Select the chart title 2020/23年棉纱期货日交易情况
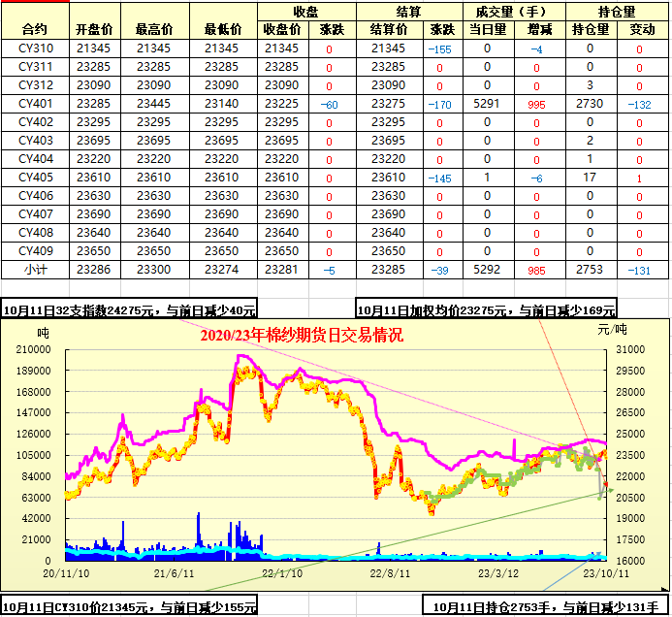672x617 pixels. coord(302,337)
